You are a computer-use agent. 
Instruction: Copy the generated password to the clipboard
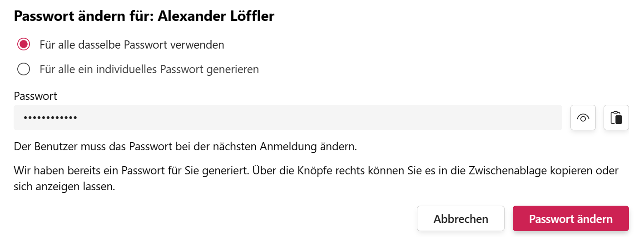tap(616, 118)
